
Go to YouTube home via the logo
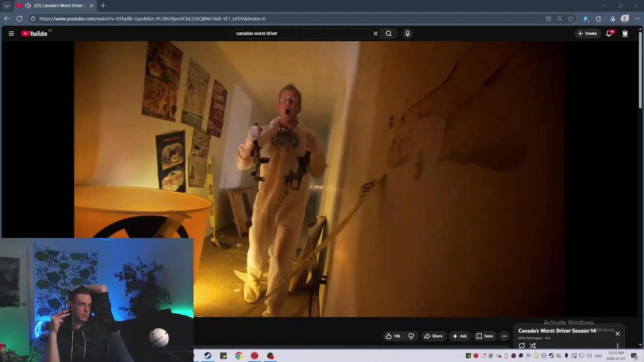[35, 34]
